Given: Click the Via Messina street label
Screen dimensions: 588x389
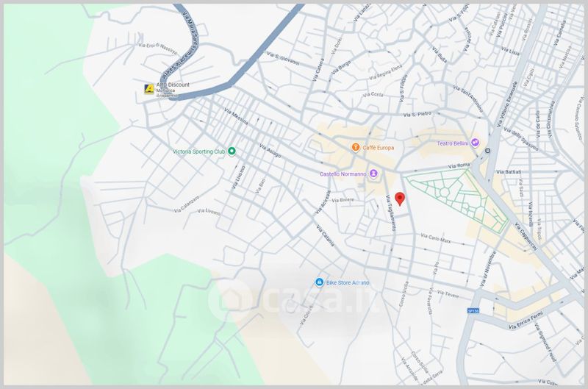Looking at the screenshot, I should point(236,117).
